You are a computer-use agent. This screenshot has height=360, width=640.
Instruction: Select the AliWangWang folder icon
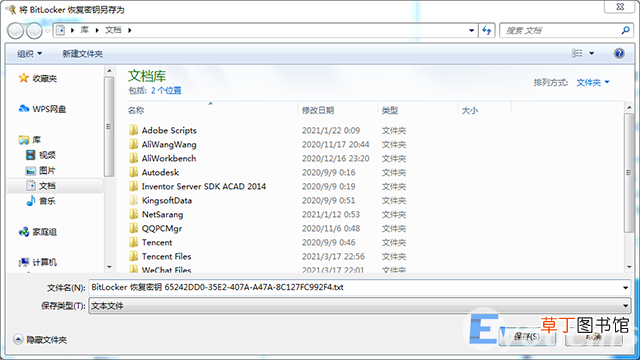coord(133,144)
